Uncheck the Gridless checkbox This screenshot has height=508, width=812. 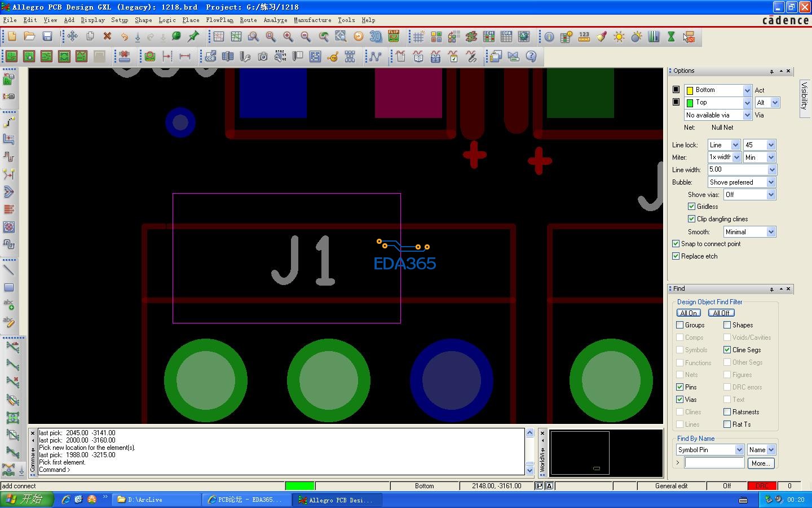pyautogui.click(x=691, y=207)
